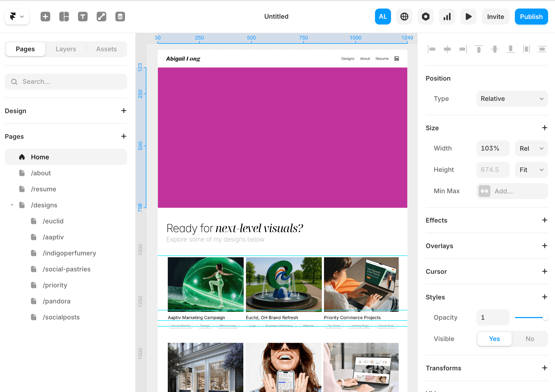Select the Text tool icon
555x392 pixels.
pos(83,17)
